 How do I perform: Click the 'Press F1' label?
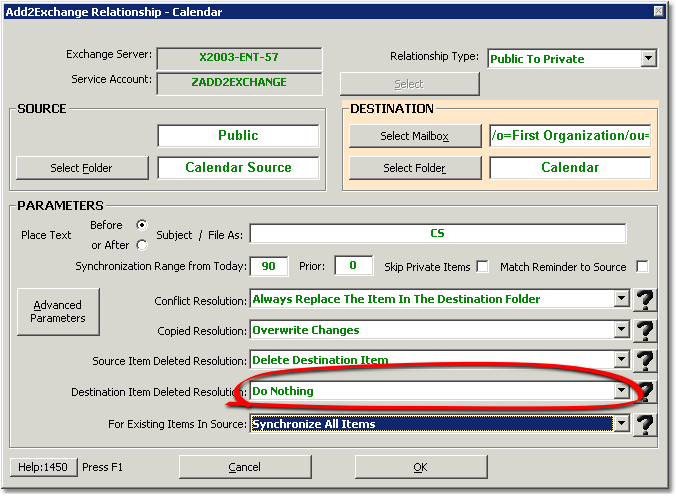click(x=103, y=467)
